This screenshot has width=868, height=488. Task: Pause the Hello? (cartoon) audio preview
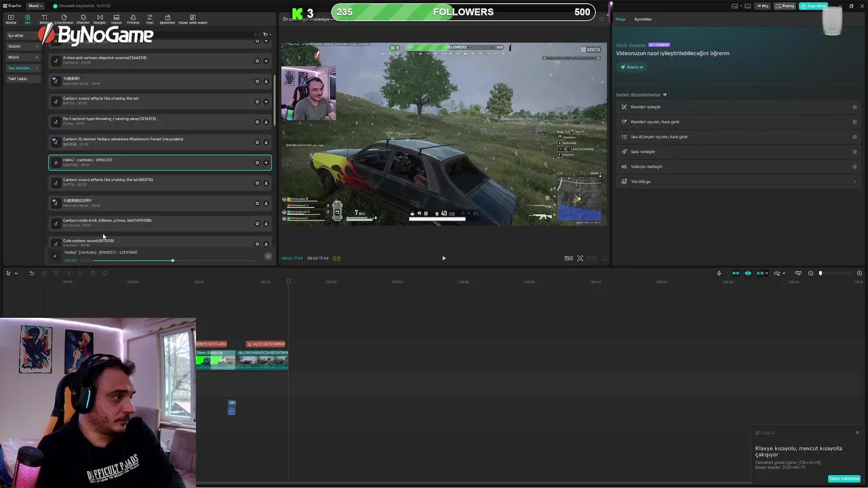pos(55,256)
